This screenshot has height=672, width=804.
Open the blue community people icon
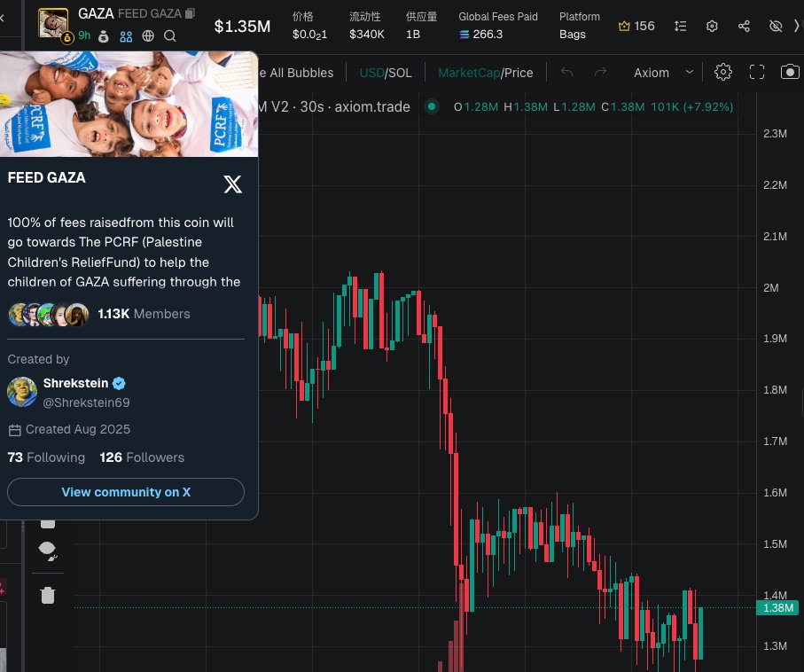(126, 36)
